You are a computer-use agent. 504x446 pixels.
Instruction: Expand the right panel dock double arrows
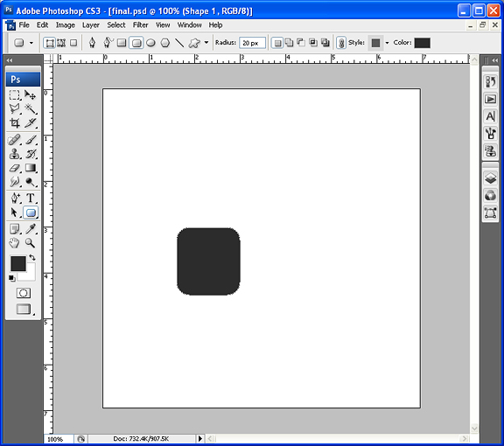tap(495, 60)
